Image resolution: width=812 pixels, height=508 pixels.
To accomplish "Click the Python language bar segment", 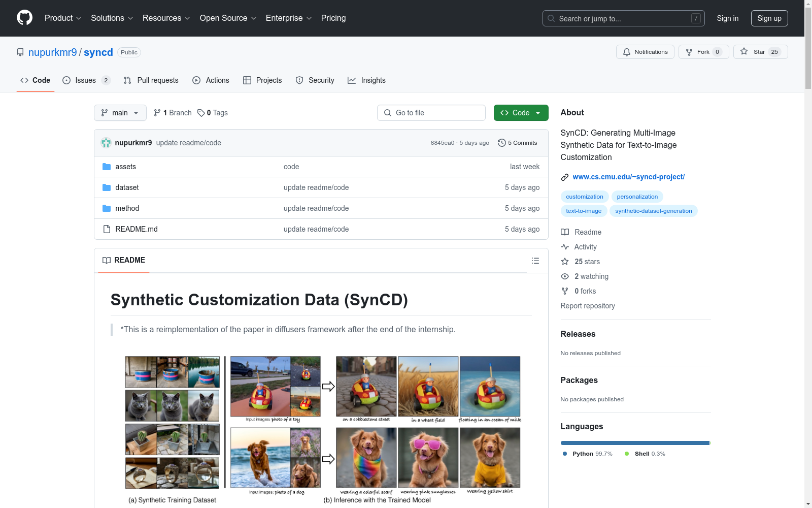I will coord(634,443).
